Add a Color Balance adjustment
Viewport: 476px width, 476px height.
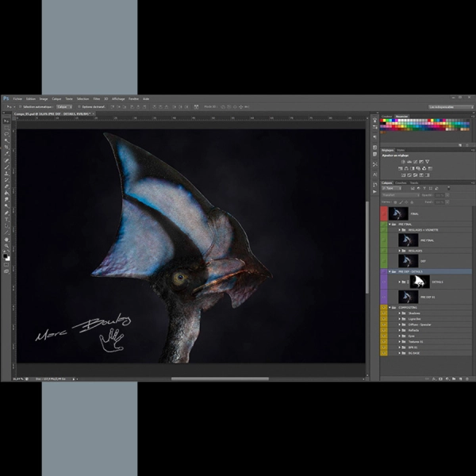[x=406, y=168]
